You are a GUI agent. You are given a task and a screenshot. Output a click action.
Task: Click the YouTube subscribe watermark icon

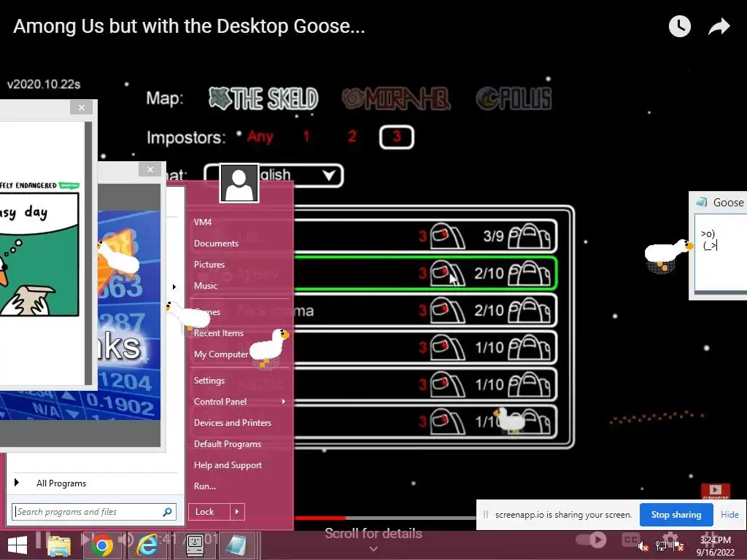tap(715, 491)
